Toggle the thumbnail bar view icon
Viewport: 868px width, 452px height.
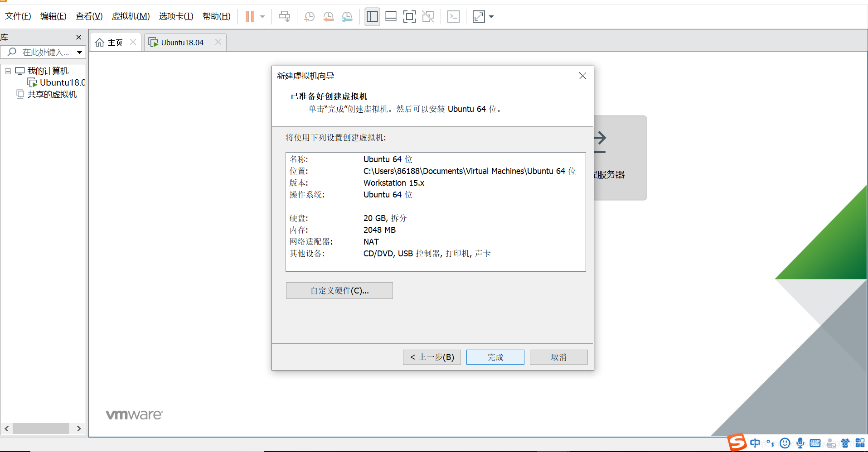[x=391, y=17]
